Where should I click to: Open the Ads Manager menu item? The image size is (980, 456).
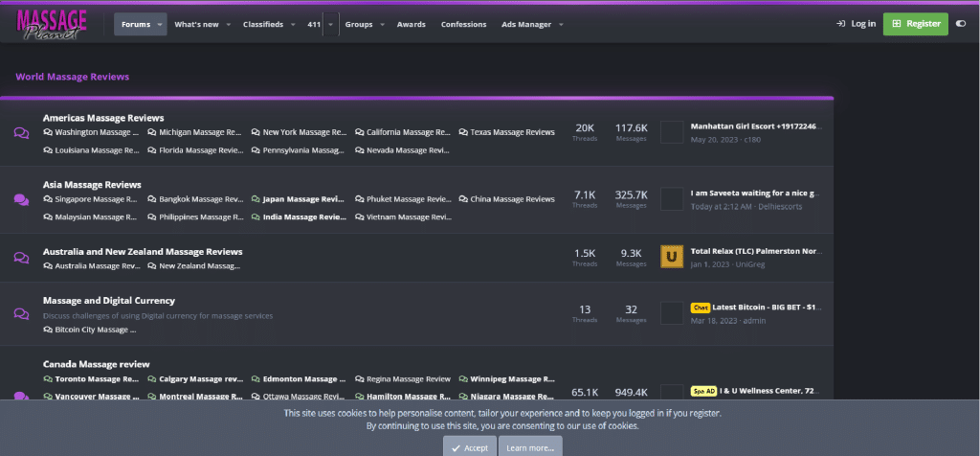(x=526, y=24)
